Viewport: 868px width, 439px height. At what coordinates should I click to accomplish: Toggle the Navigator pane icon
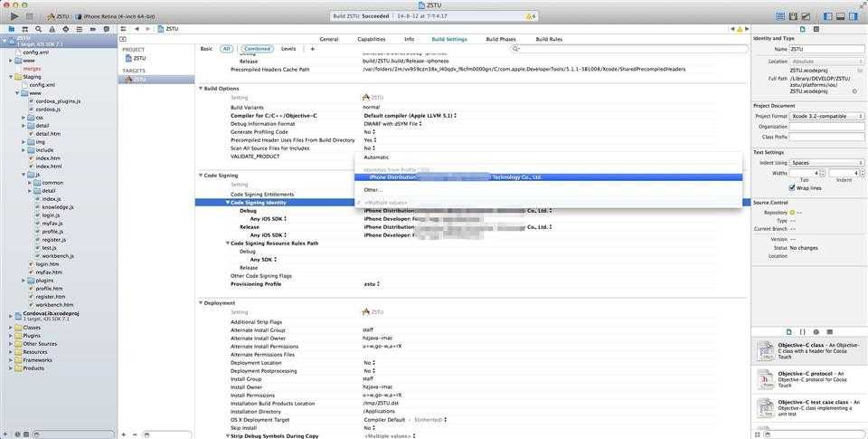[x=828, y=16]
